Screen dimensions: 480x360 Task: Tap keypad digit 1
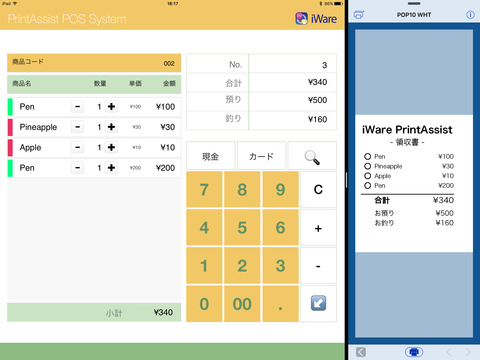pos(204,266)
